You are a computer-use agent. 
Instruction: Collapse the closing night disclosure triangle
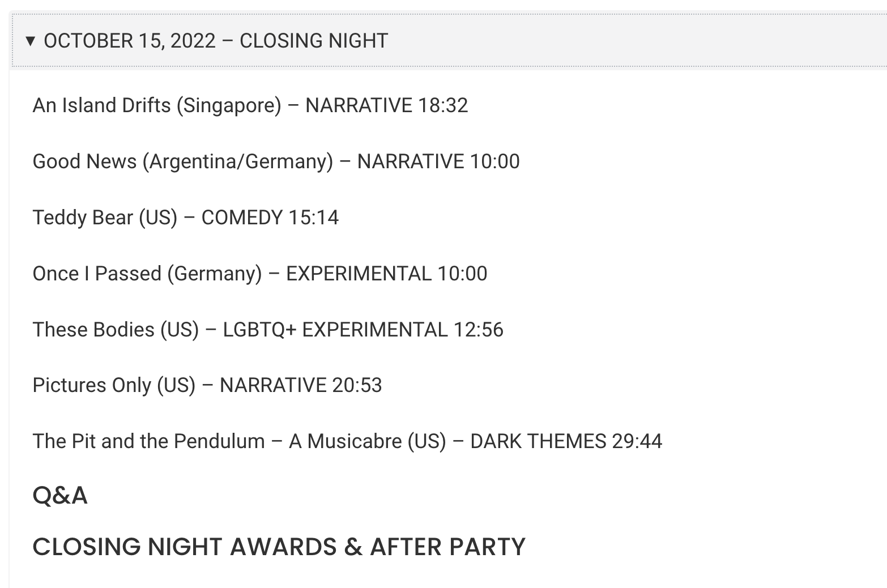pyautogui.click(x=31, y=41)
